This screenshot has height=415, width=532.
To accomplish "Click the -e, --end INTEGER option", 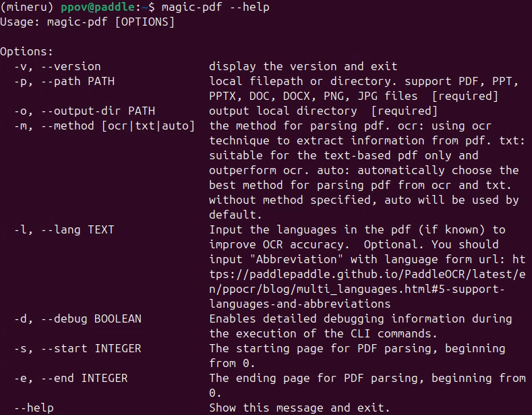I will [71, 379].
